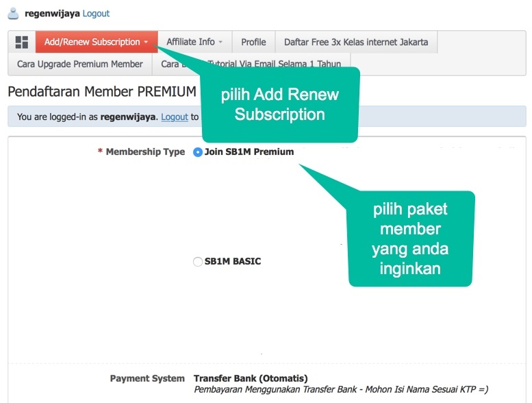Screen dimensions: 532x403
Task: Select the Join SB1M Premium radio button
Action: 198,152
